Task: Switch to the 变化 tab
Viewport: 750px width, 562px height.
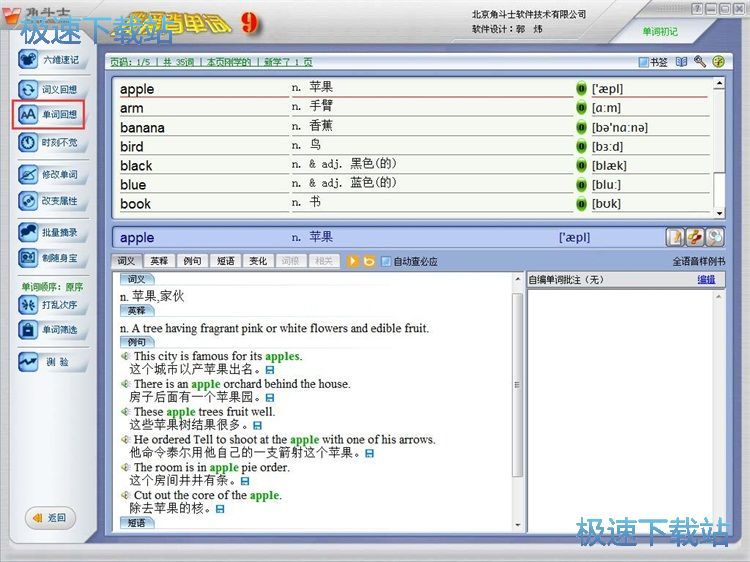Action: click(x=258, y=261)
